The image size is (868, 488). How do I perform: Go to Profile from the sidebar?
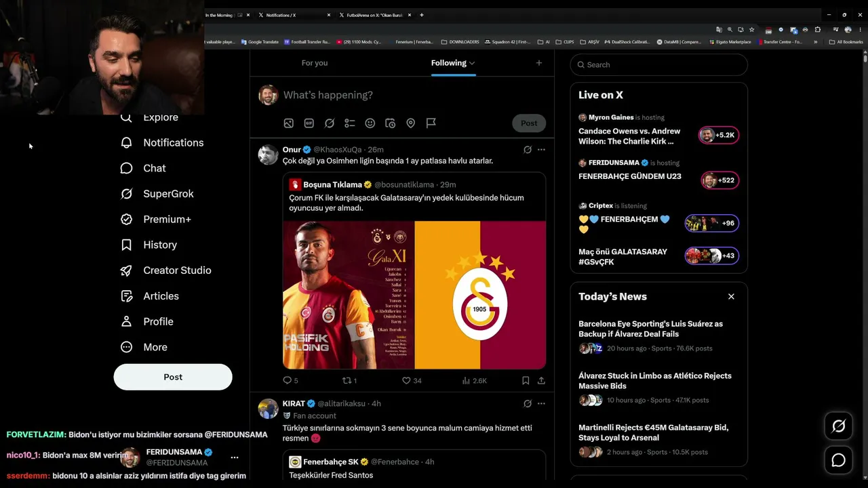pos(146,321)
